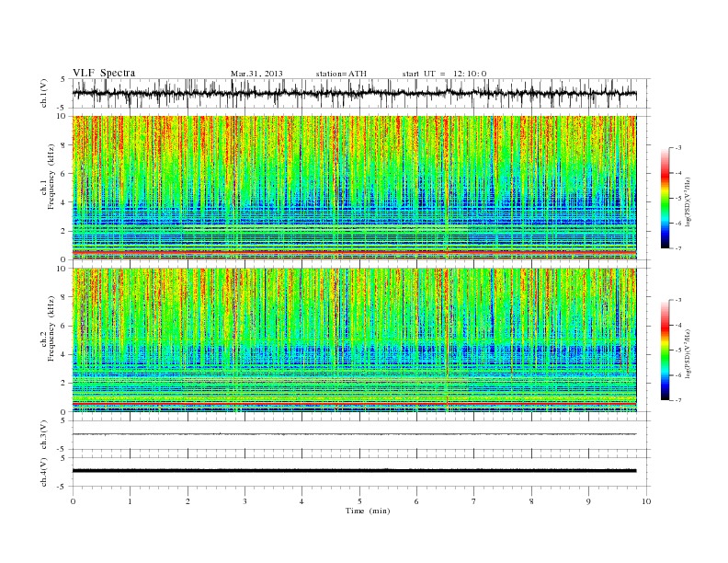Click the "5" tick on the time axis
Viewport: 728px width, 563px height.
coord(359,501)
